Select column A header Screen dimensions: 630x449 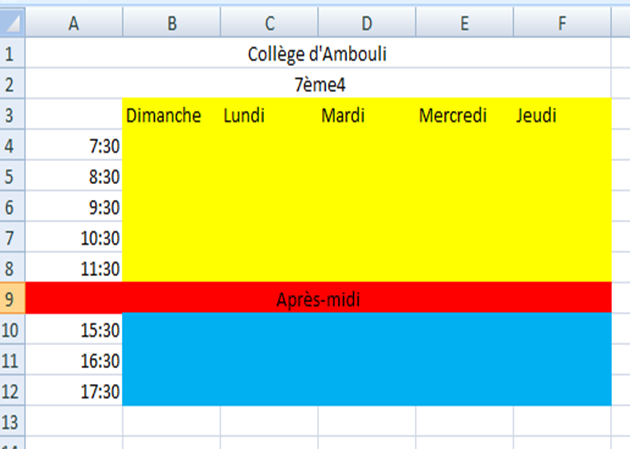click(74, 23)
